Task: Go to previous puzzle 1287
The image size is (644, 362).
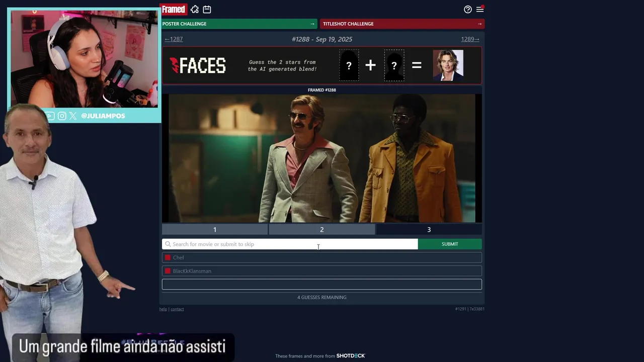Action: tap(174, 39)
